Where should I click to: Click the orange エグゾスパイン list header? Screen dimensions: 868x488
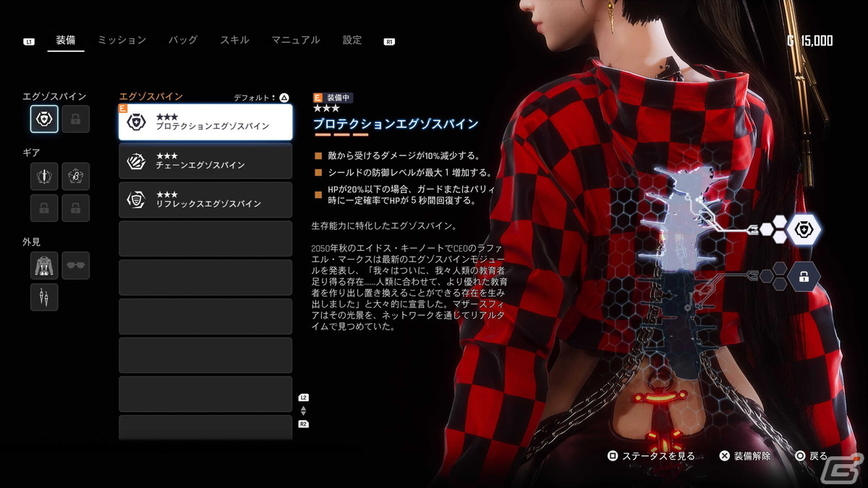[150, 96]
